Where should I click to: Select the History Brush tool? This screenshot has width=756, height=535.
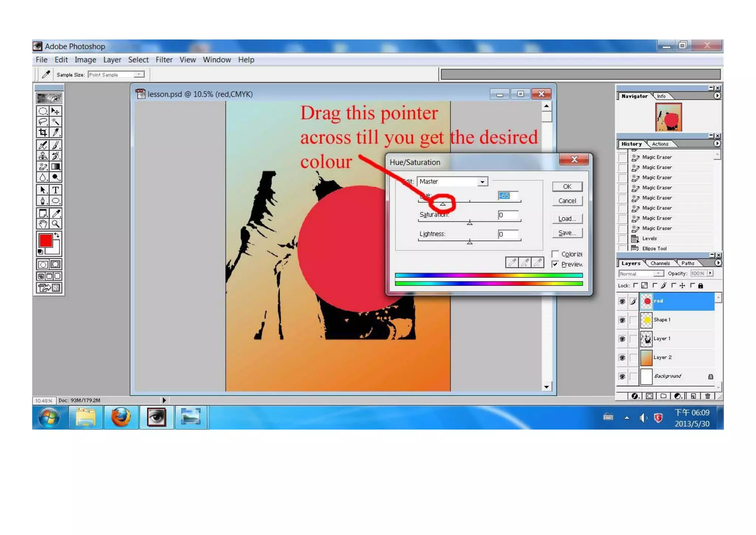(x=55, y=156)
